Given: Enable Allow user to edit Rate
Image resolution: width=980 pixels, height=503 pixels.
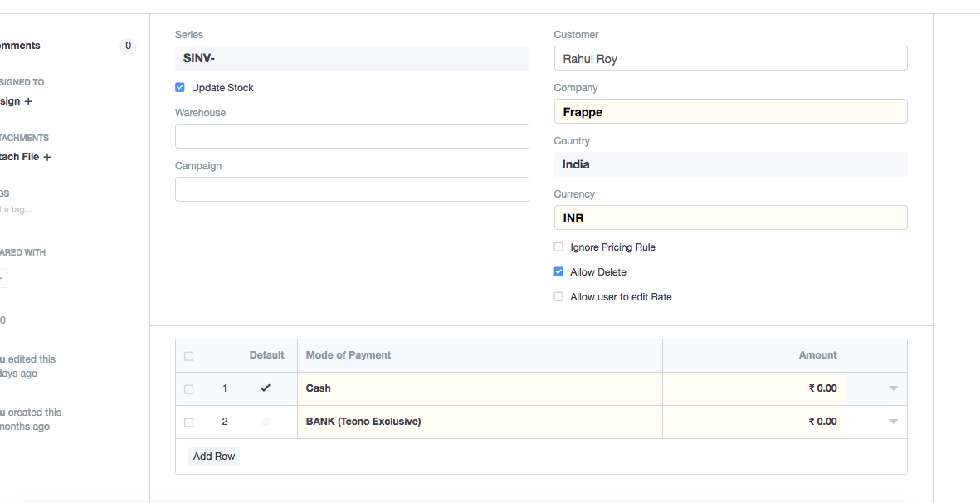Looking at the screenshot, I should 558,296.
